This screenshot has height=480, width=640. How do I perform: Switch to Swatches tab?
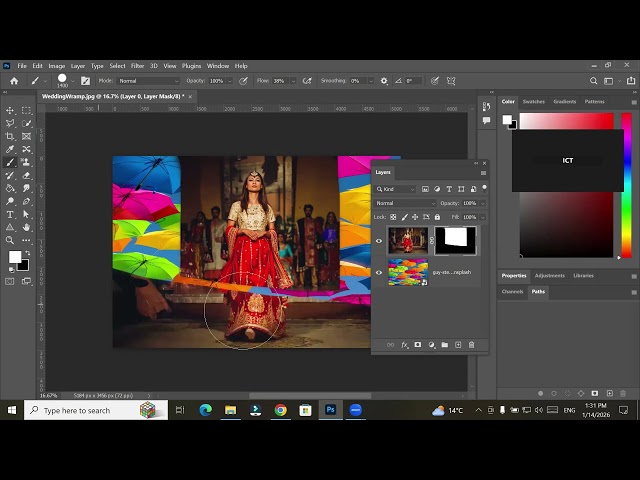click(533, 102)
